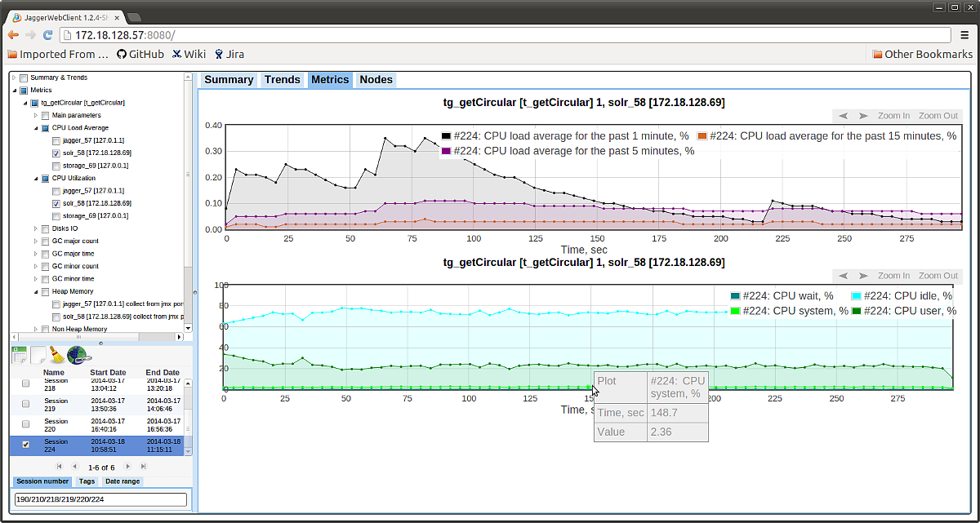This screenshot has width=980, height=523.
Task: Collapse the tg_getCircular tree node
Action: (x=24, y=103)
